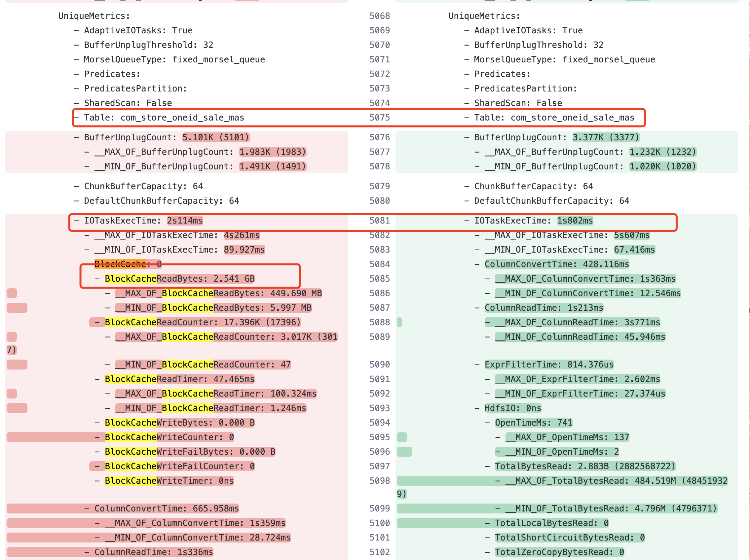750x560 pixels.
Task: Click left pane Table com_store_oneid_sale_mas line
Action: [x=164, y=118]
